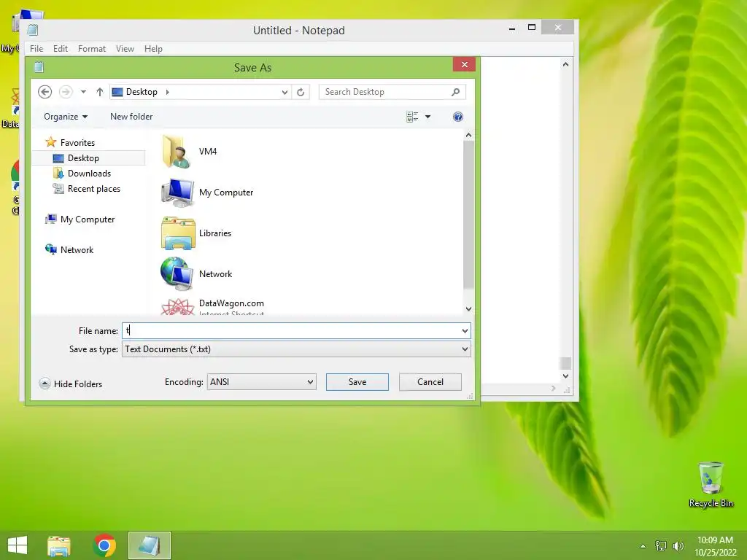The height and width of the screenshot is (560, 747).
Task: Open File Explorer from the taskbar
Action: click(x=59, y=545)
